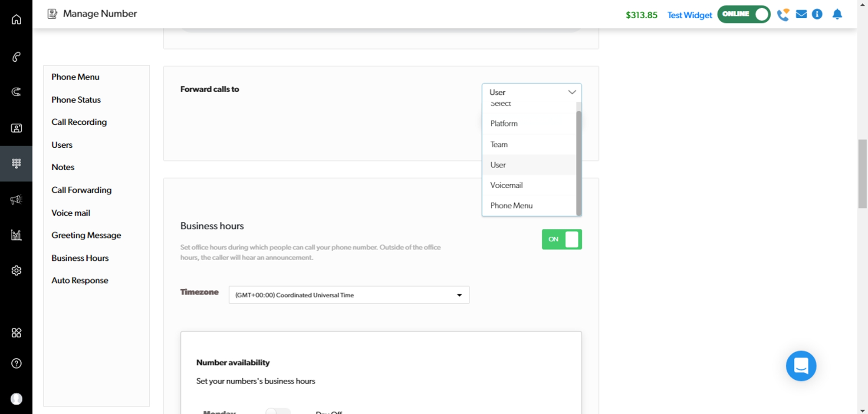Select Call Forwarding in side menu
Screen dimensions: 868x414
click(x=82, y=190)
